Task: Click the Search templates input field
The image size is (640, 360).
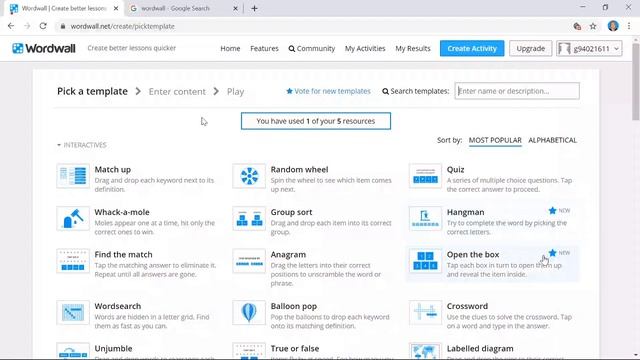Action: 517,91
